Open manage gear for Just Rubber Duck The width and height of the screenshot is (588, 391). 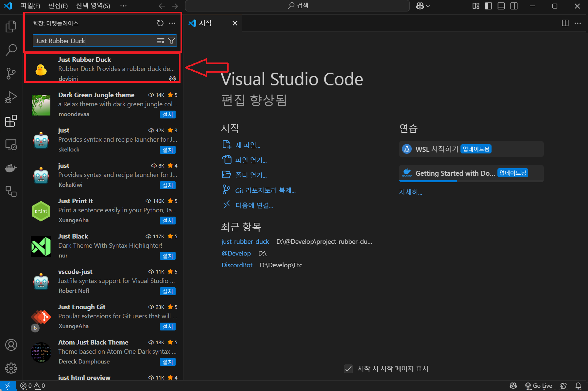[172, 79]
